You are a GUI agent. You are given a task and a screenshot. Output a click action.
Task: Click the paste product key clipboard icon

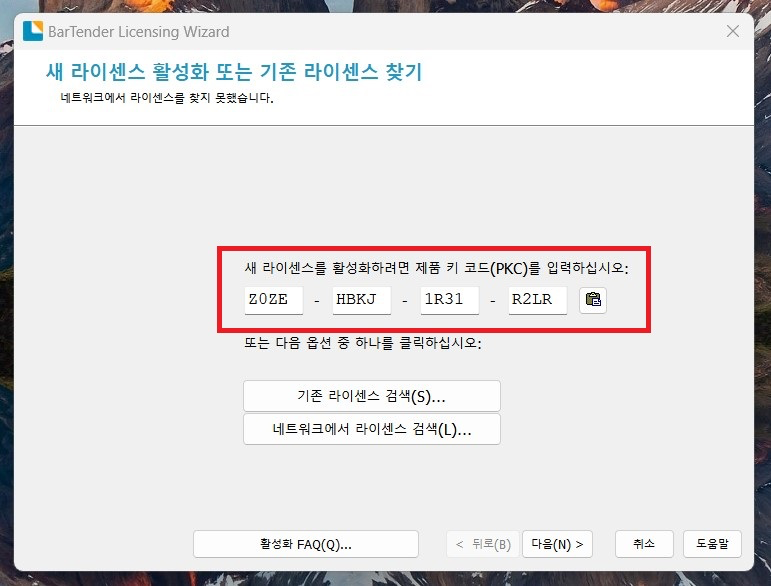593,299
